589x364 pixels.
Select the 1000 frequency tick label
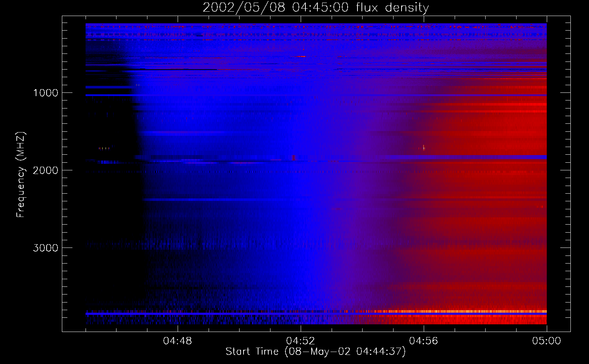46,93
